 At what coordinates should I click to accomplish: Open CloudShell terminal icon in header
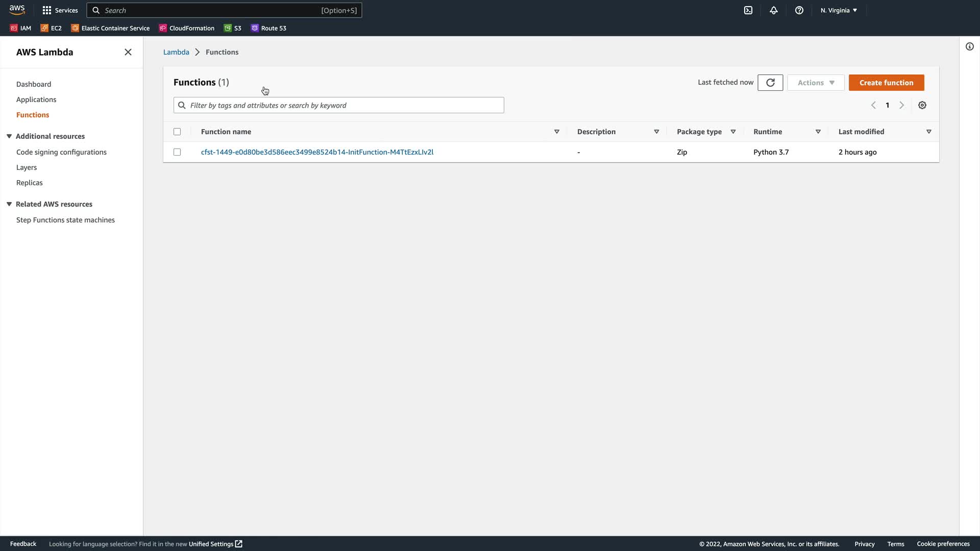coord(748,10)
